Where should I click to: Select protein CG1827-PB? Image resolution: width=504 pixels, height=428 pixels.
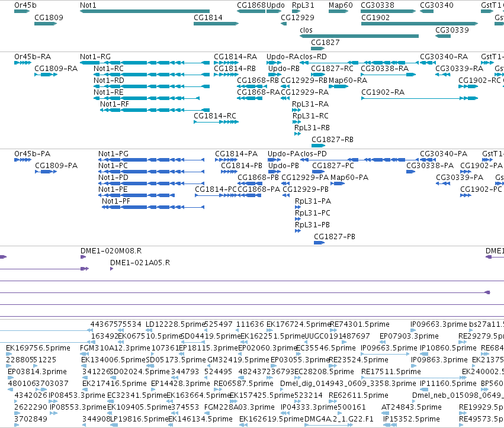(335, 237)
